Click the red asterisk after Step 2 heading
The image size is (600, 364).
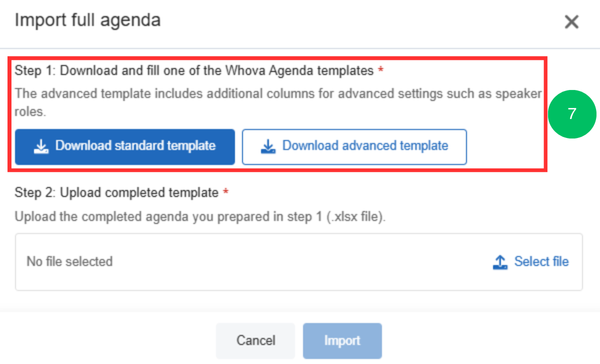click(226, 191)
